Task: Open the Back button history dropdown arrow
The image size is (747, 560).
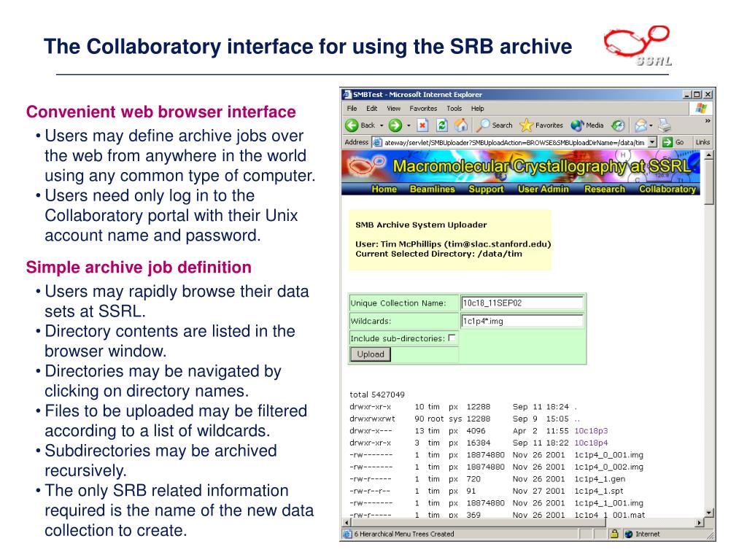Action: click(382, 125)
